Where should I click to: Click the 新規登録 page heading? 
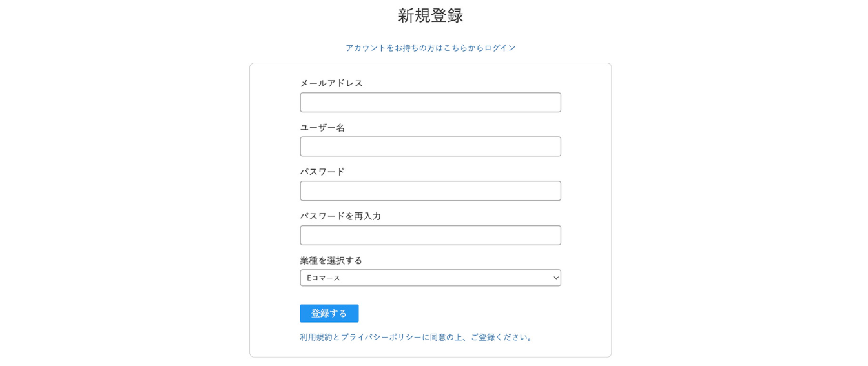430,15
